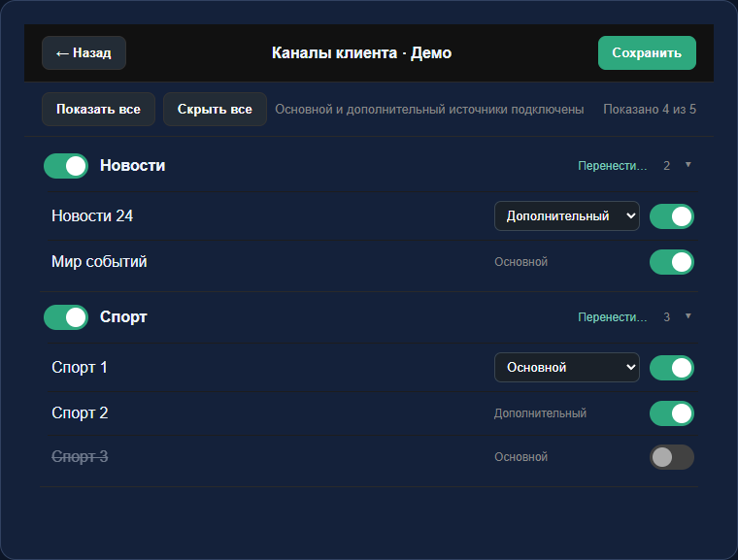Click the Сохранить button
The width and height of the screenshot is (738, 560).
[647, 52]
